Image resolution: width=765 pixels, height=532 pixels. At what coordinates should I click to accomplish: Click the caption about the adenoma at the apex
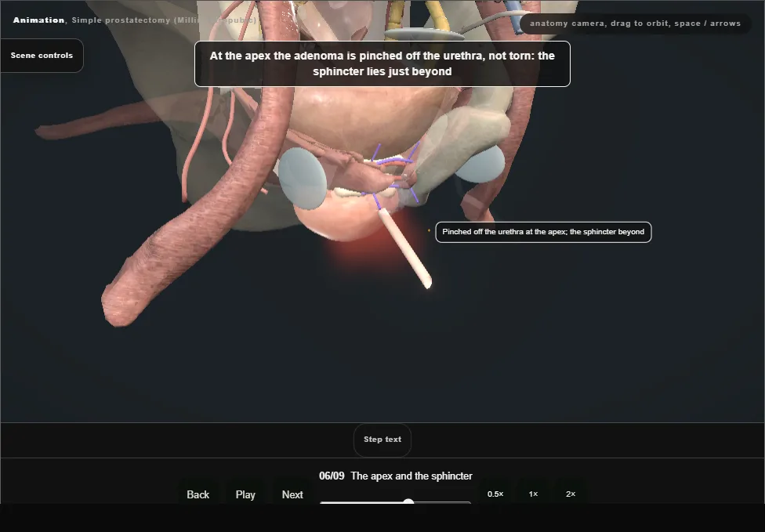(382, 64)
